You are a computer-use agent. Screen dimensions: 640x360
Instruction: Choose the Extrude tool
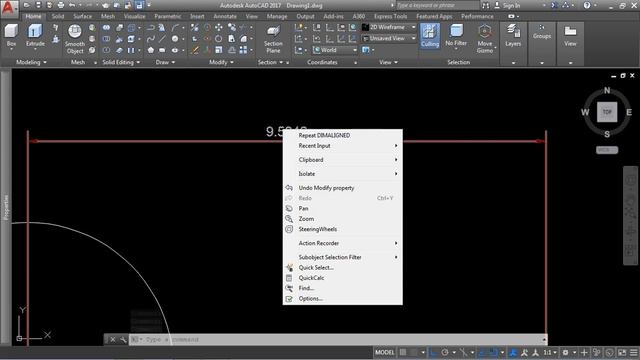tap(35, 36)
